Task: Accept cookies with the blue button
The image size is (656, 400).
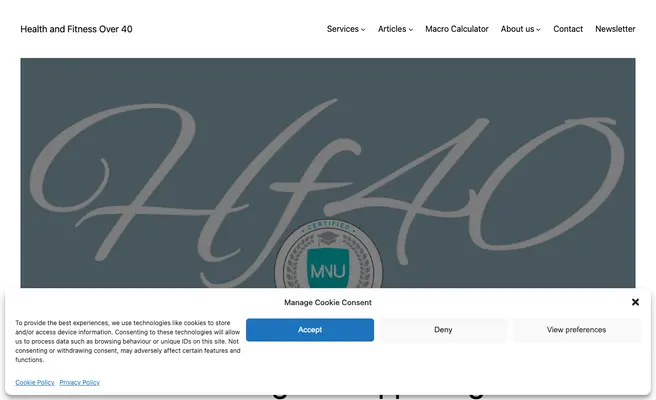Action: click(x=310, y=330)
